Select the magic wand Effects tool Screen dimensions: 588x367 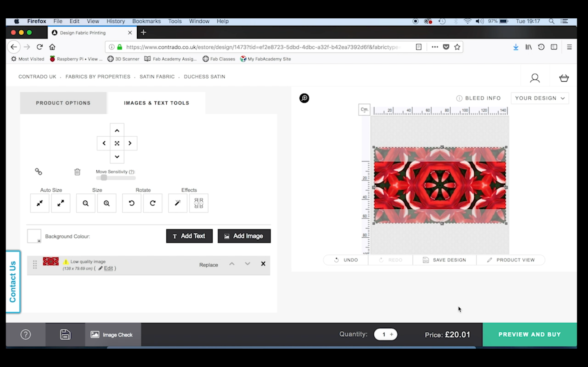click(177, 203)
